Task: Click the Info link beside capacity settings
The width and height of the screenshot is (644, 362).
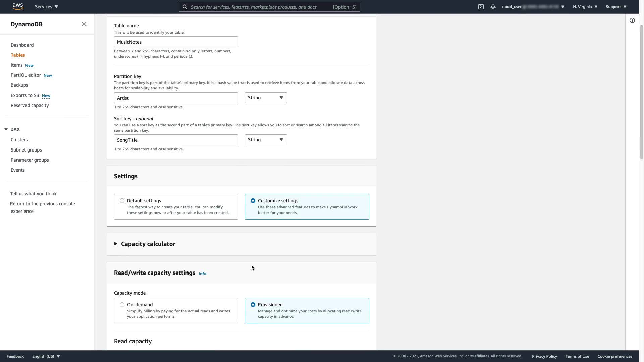Action: (202, 274)
